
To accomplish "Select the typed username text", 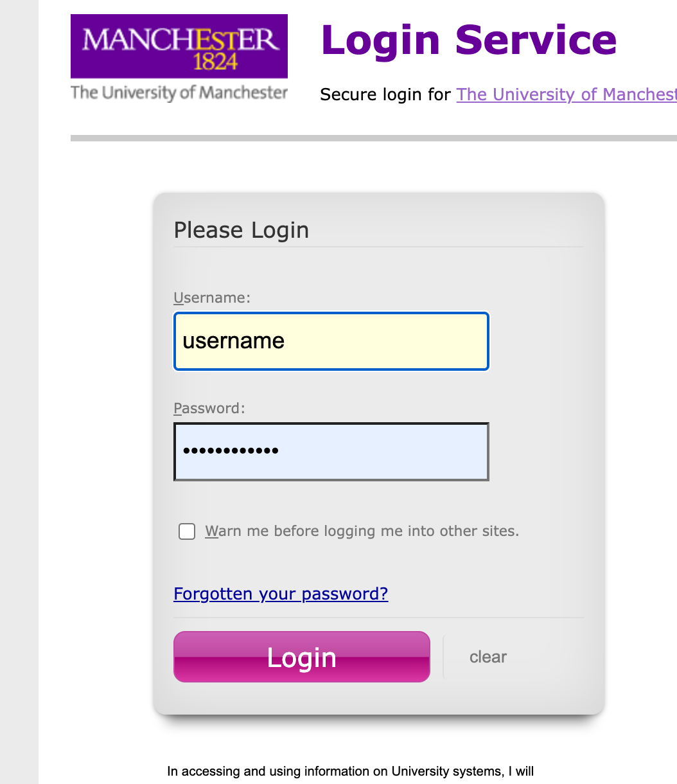I will tap(233, 341).
